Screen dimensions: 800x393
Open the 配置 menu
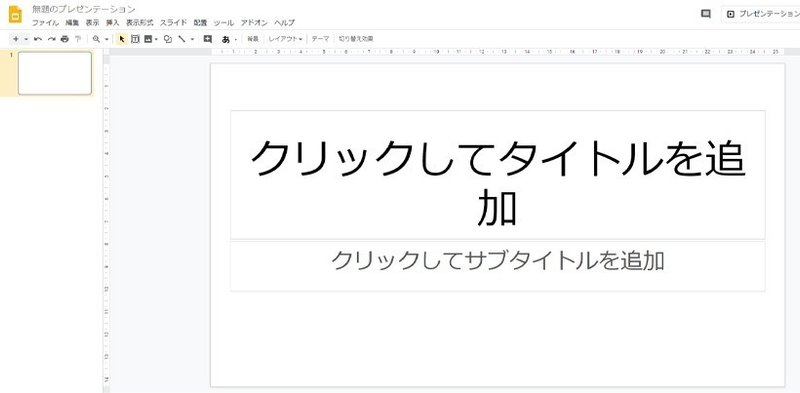tap(201, 23)
